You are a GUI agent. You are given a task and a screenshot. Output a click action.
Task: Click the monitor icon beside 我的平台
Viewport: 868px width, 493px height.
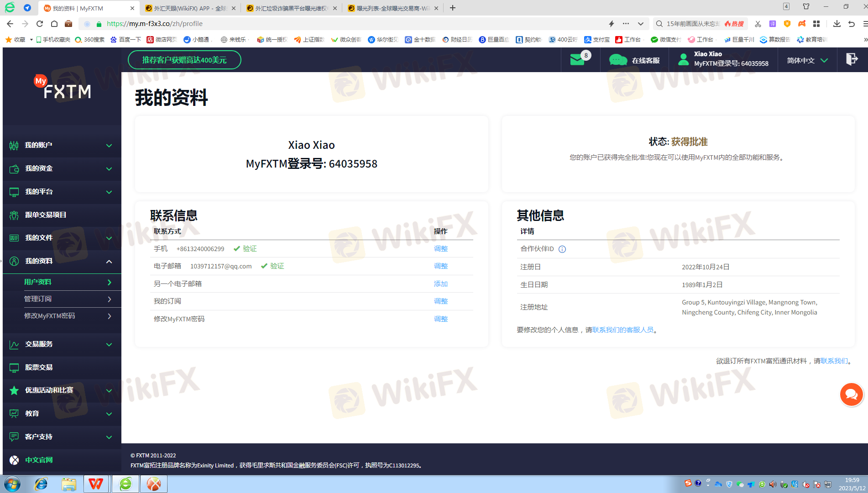pyautogui.click(x=14, y=192)
